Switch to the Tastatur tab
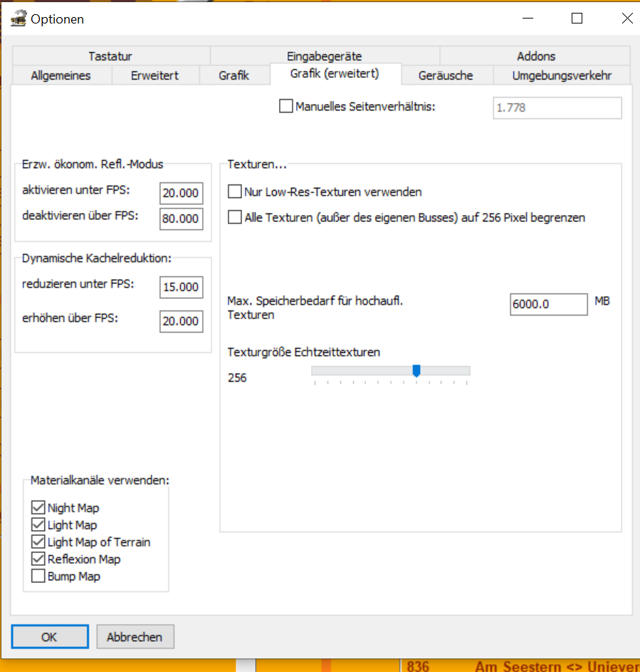The height and width of the screenshot is (672, 640). click(x=110, y=56)
